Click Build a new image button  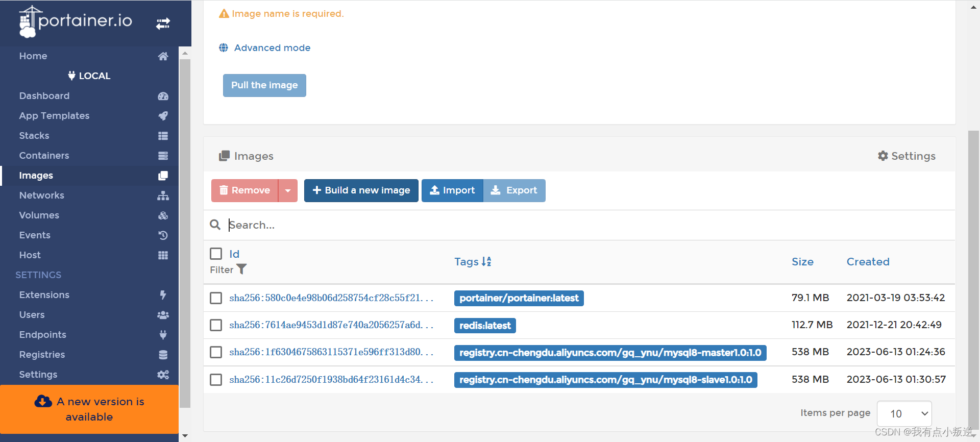pos(361,190)
